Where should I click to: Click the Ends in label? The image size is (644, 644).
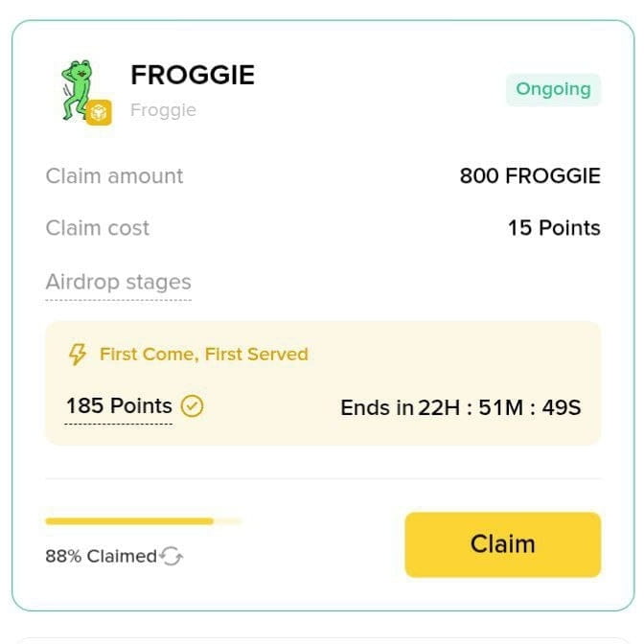(x=378, y=407)
